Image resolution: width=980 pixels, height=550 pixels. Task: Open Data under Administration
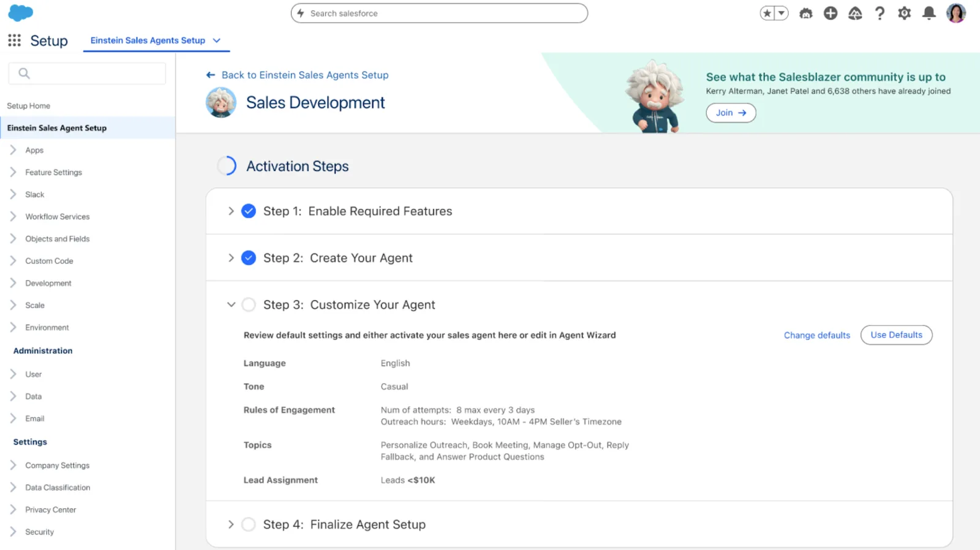point(34,396)
